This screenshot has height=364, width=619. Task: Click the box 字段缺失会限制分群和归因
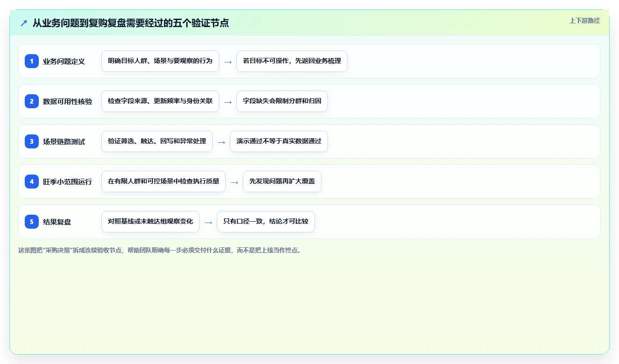click(282, 101)
